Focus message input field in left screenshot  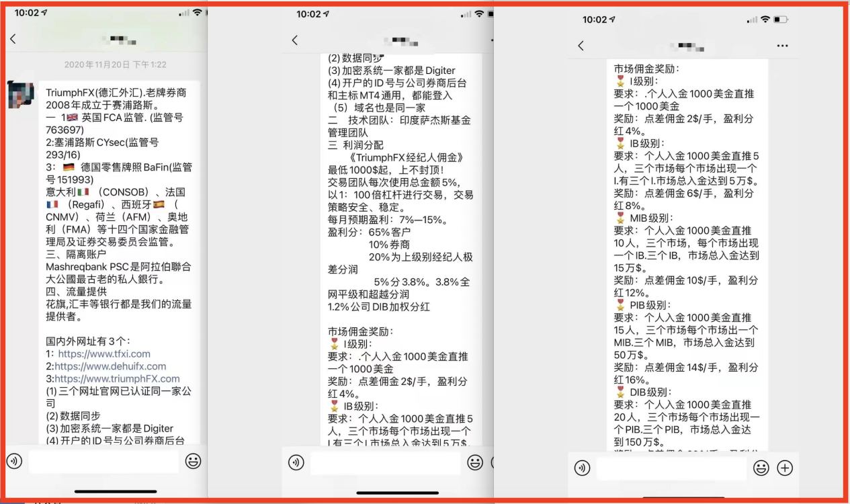tap(104, 461)
